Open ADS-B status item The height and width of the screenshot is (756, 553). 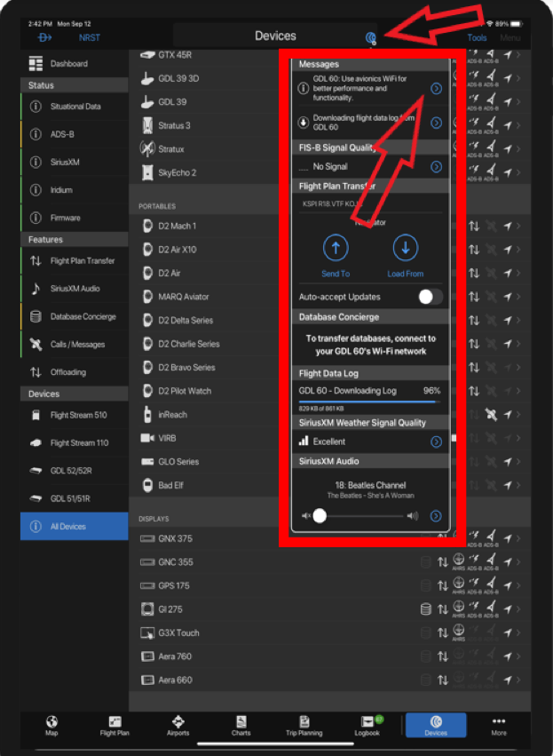(x=75, y=134)
